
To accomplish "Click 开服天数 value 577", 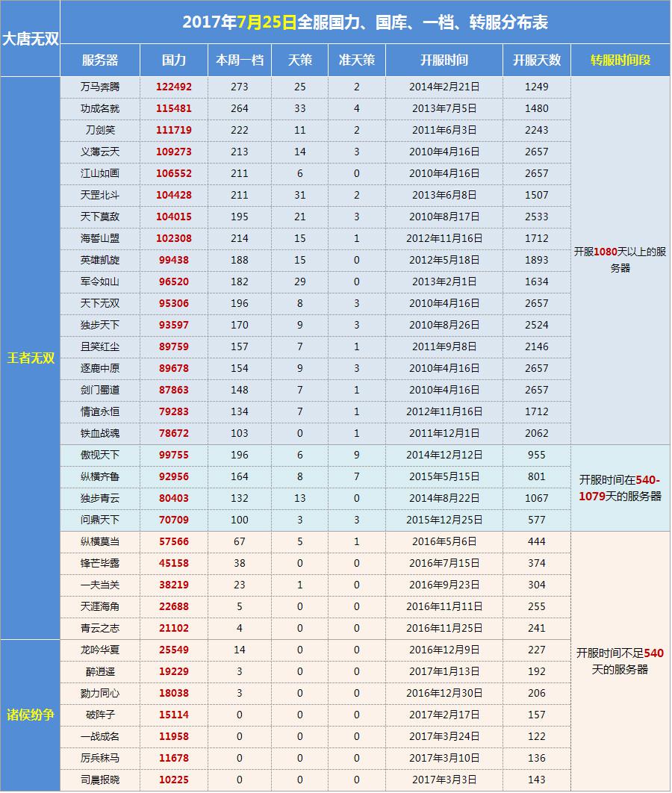I will [537, 520].
